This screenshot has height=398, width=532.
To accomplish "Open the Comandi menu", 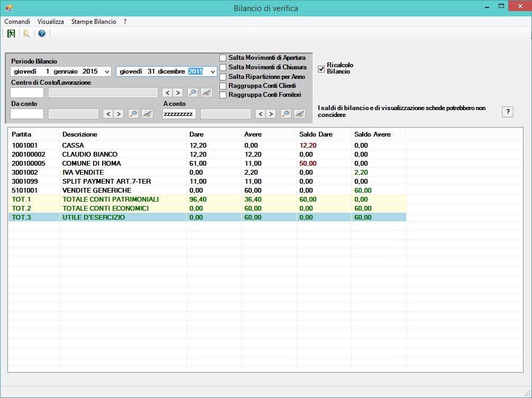I will pos(17,22).
